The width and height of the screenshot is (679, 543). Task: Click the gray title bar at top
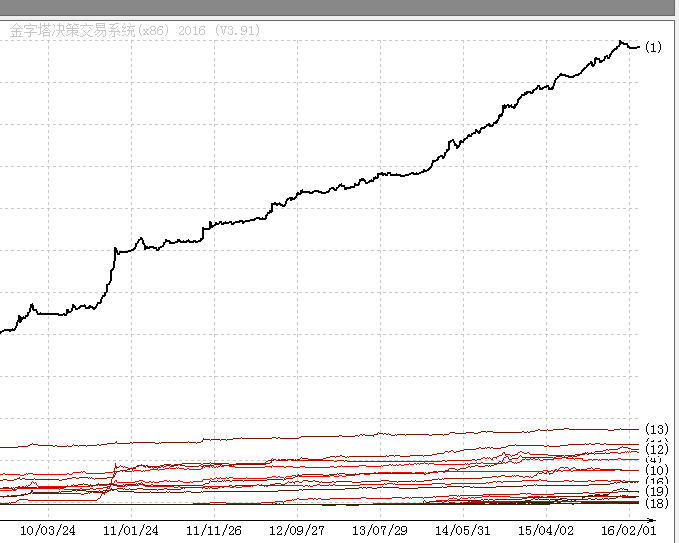pos(339,8)
